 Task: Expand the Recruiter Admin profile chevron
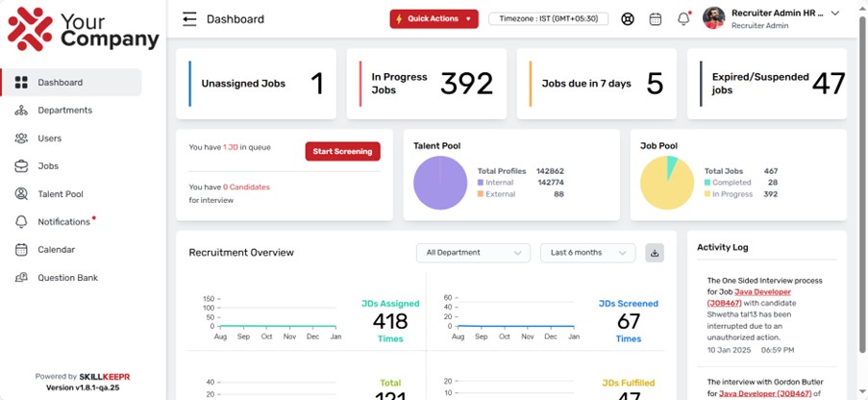pyautogui.click(x=835, y=13)
